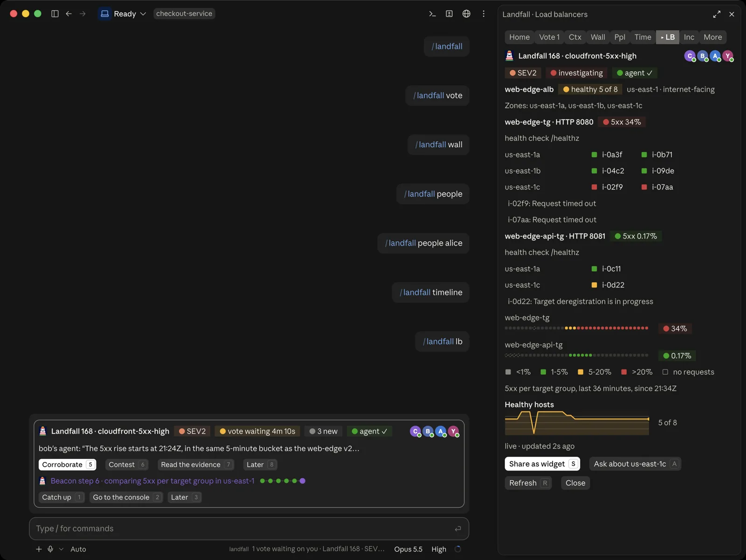Image resolution: width=746 pixels, height=560 pixels.
Task: Click the checkout-service project chip
Action: [x=184, y=14]
